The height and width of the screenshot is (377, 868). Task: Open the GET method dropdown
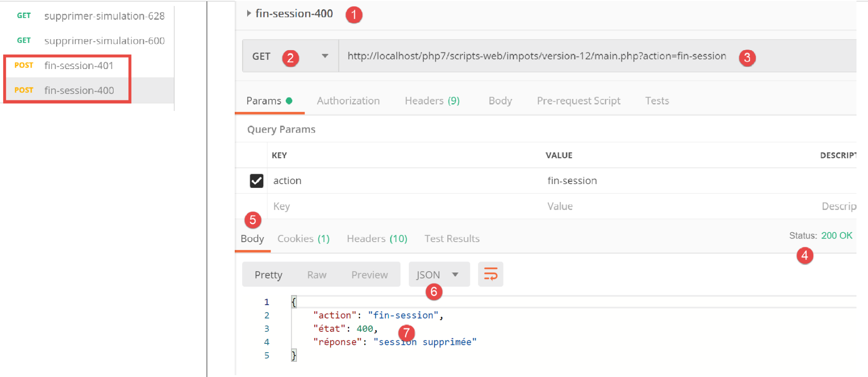pyautogui.click(x=324, y=56)
